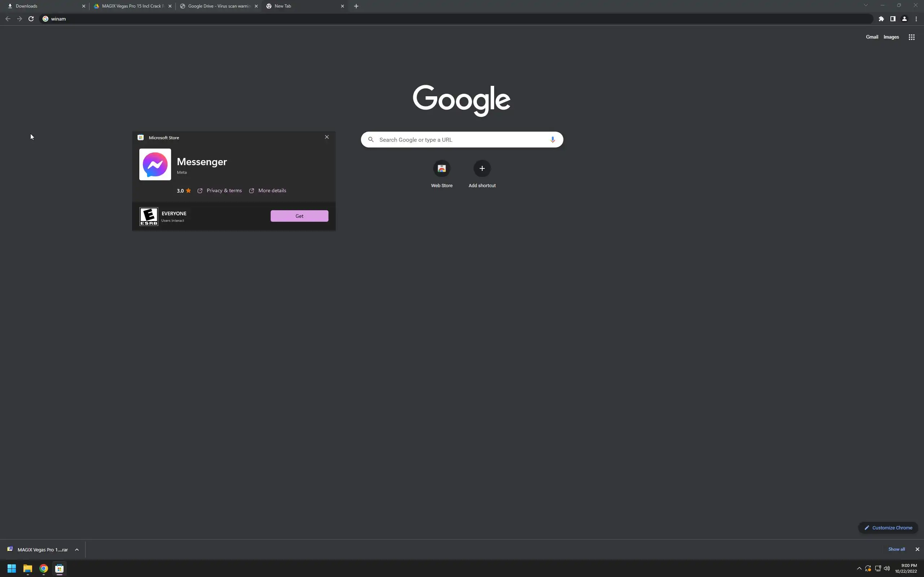Viewport: 924px width, 577px height.
Task: Click the Google search input box
Action: point(458,140)
